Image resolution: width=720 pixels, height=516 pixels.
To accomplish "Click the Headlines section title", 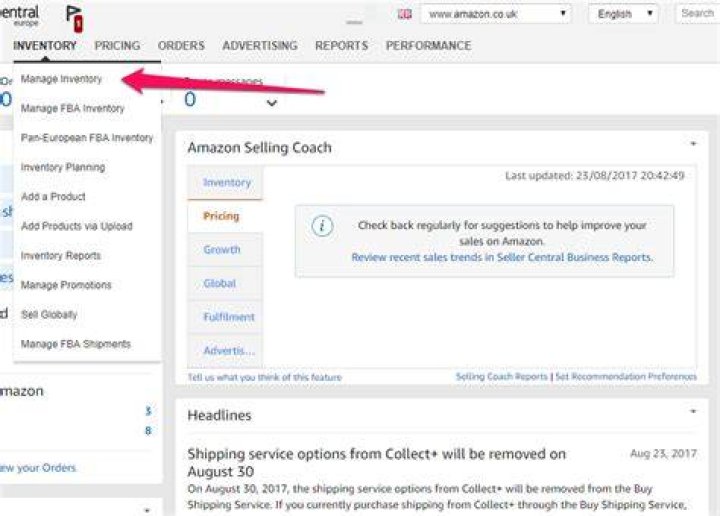I will point(219,415).
